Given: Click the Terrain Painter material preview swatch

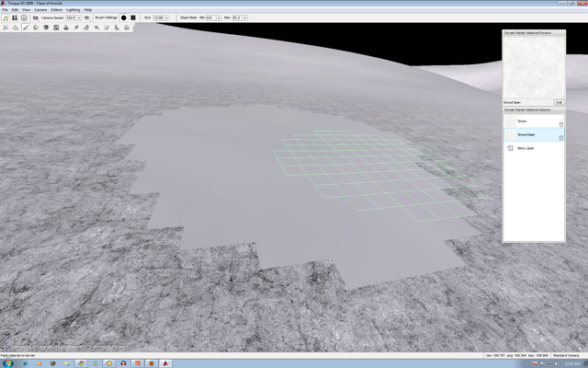Looking at the screenshot, I should pos(533,67).
